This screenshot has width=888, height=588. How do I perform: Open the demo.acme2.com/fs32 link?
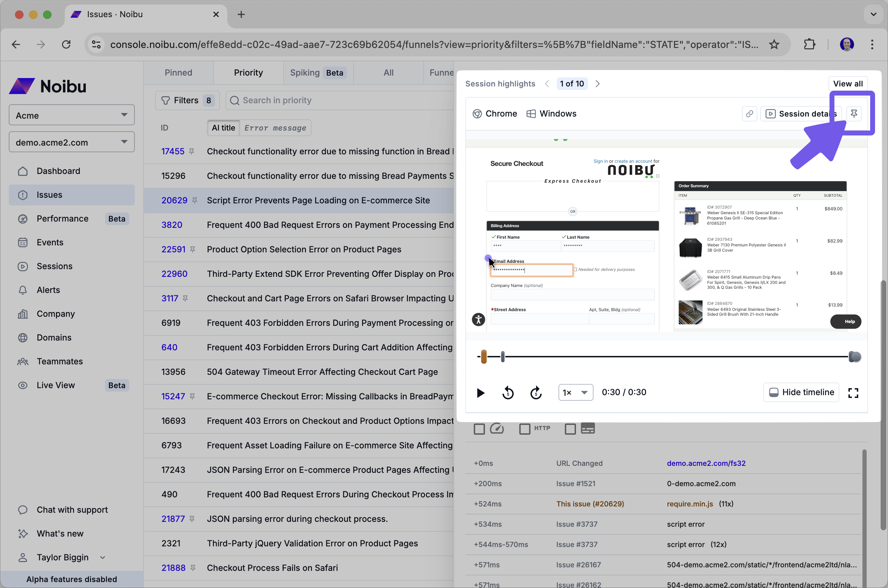pos(706,463)
